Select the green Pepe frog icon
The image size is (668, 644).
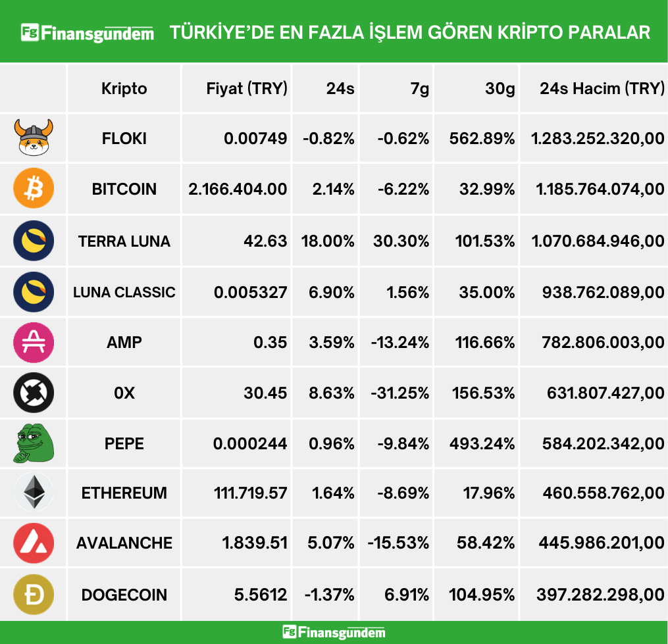click(x=34, y=443)
